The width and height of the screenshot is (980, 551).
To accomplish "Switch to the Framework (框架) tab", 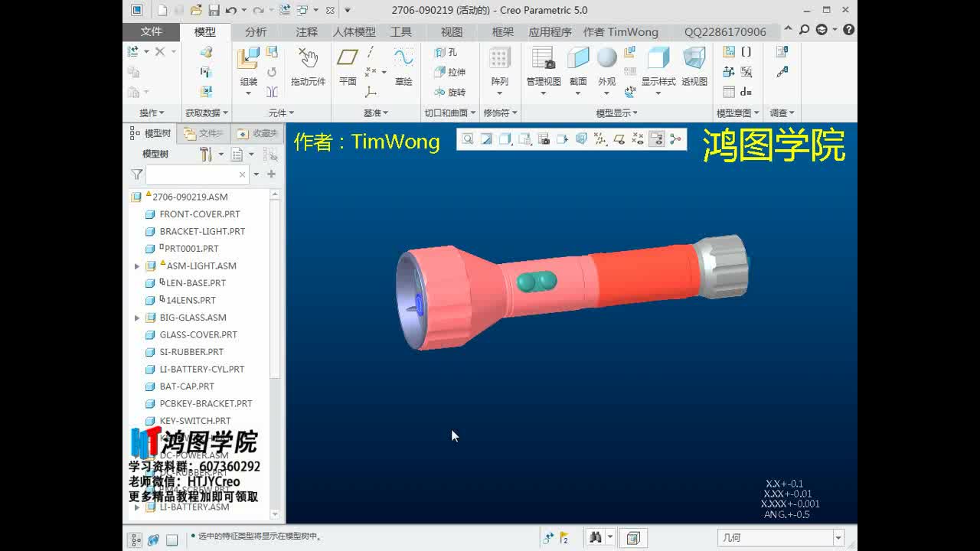I will (502, 31).
